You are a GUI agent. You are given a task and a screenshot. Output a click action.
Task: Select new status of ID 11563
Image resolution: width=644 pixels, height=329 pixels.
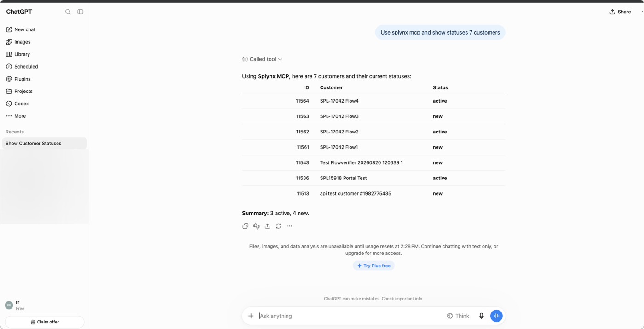click(437, 116)
